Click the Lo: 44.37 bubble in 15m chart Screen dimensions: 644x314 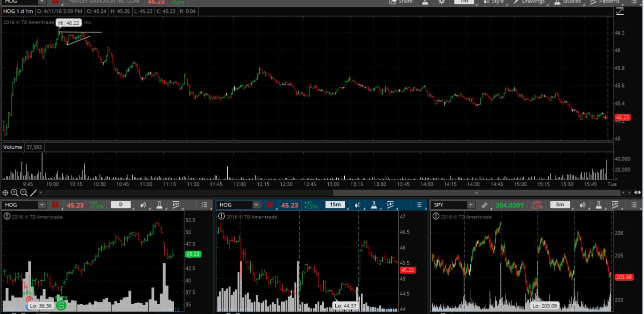tap(345, 305)
